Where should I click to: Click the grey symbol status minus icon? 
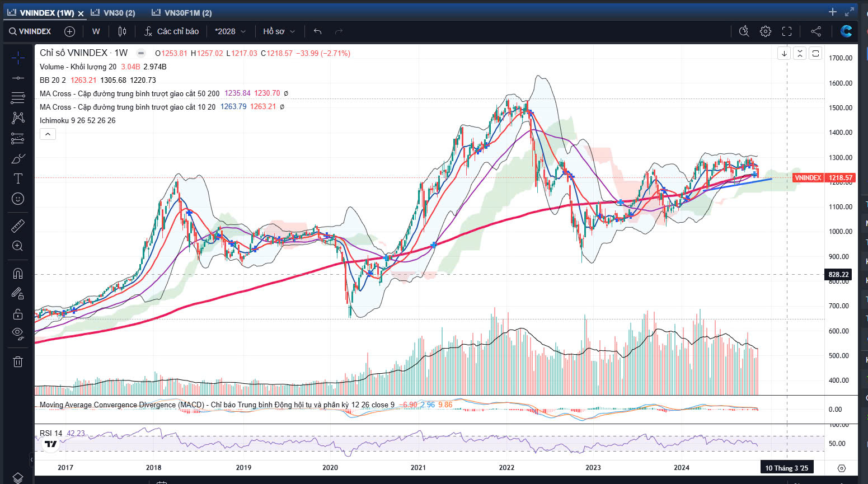(x=141, y=53)
